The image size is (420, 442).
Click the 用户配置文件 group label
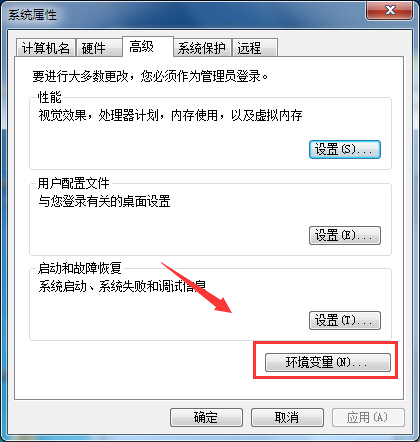pos(73,183)
